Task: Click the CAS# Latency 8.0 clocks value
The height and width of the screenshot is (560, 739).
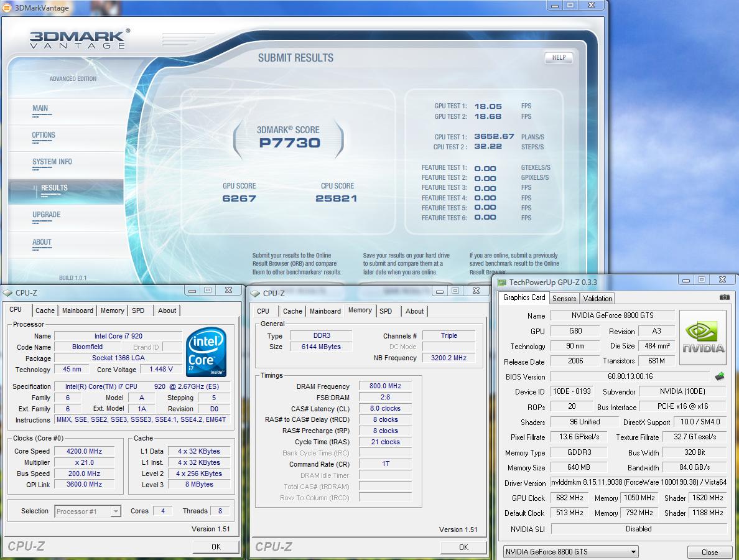Action: (385, 408)
